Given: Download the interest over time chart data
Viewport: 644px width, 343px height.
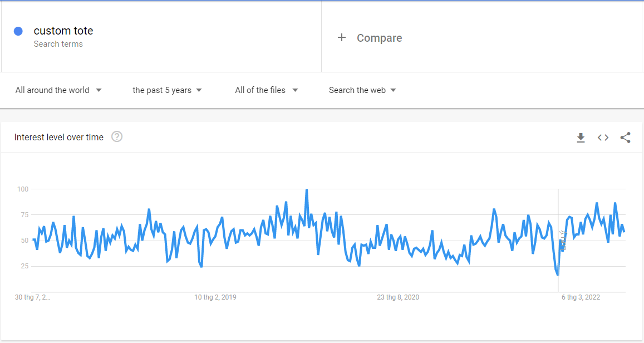Looking at the screenshot, I should (x=581, y=138).
